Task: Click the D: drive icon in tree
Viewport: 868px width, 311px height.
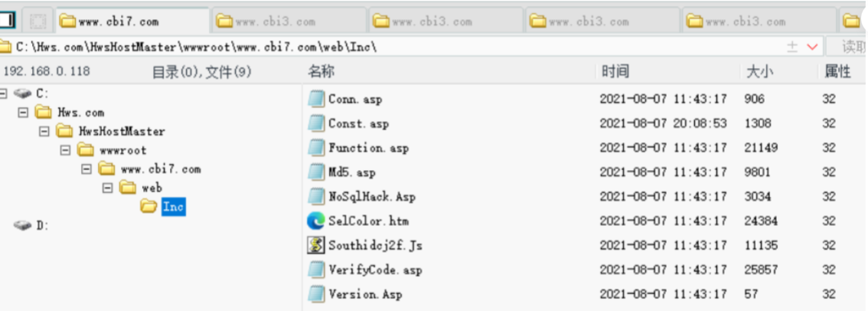Action: click(x=22, y=225)
